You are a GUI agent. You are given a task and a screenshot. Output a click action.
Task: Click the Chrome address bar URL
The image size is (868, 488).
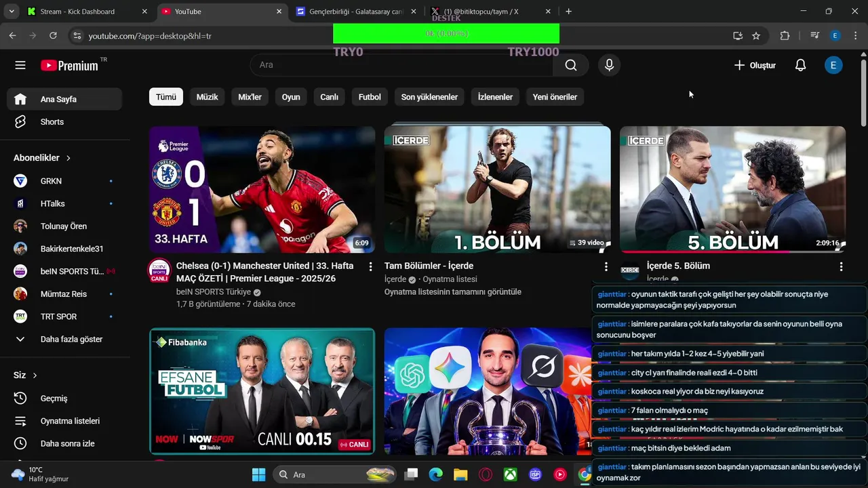(150, 36)
